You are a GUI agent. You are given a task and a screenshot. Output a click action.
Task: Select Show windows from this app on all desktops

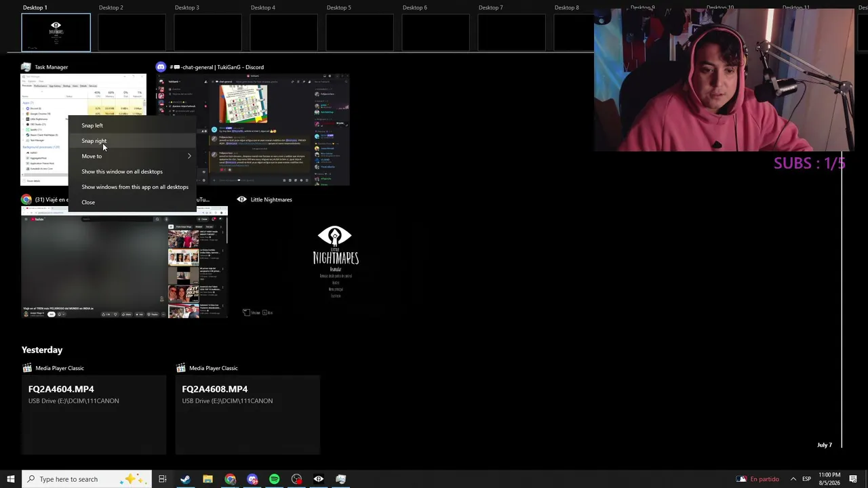pos(132,187)
